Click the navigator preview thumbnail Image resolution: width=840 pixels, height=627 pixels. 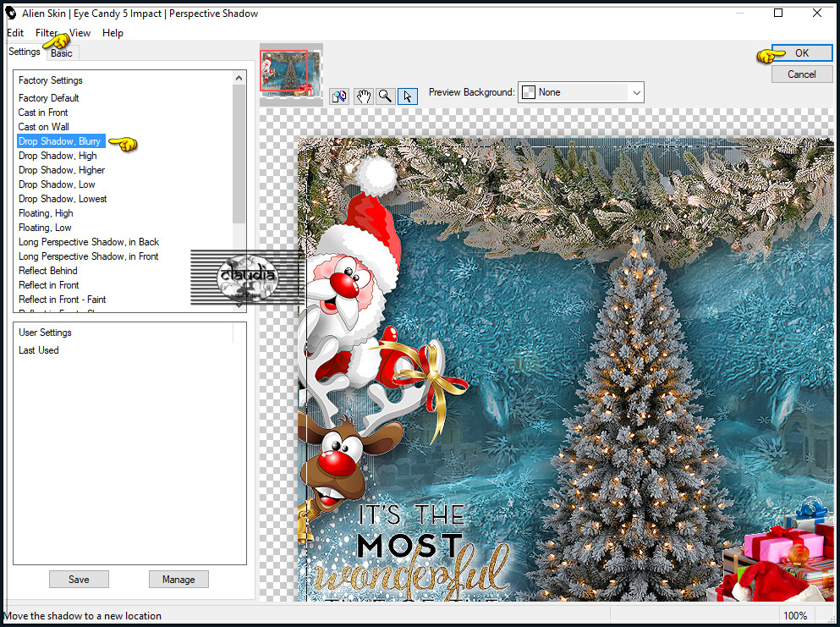click(x=291, y=74)
